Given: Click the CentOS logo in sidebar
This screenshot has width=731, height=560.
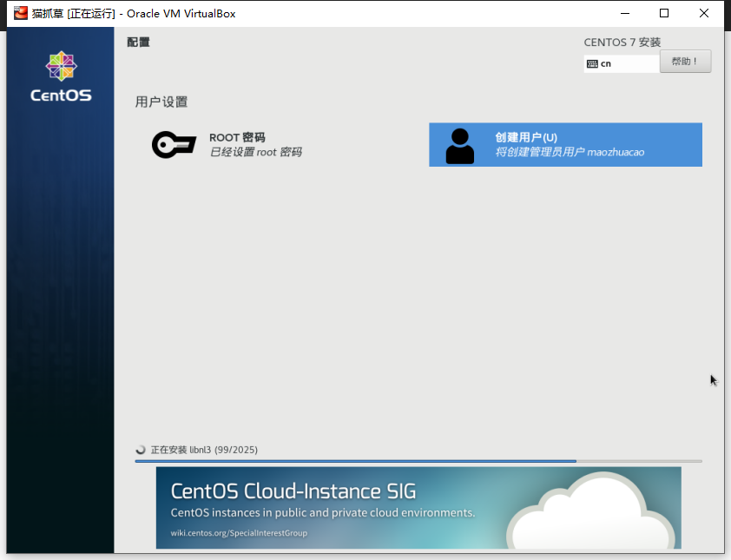Looking at the screenshot, I should [x=61, y=76].
